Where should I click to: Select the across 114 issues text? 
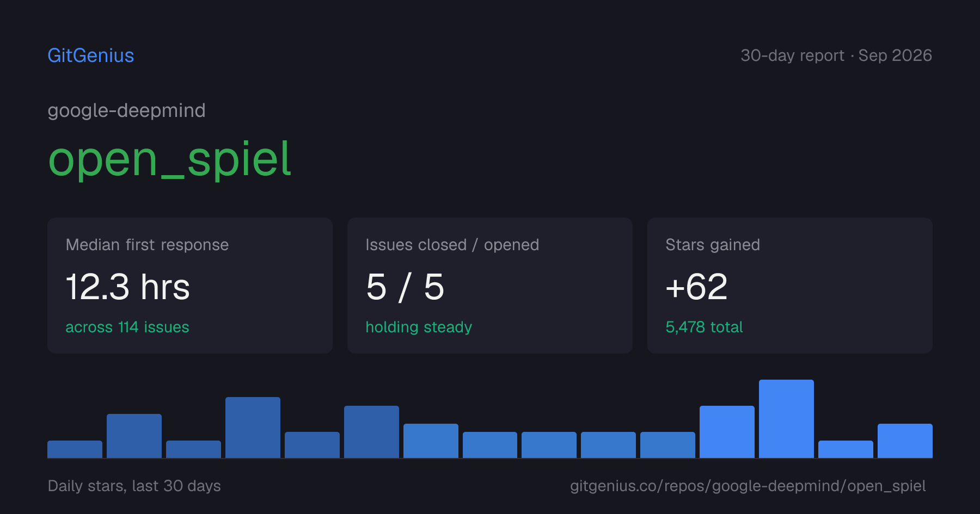[127, 327]
